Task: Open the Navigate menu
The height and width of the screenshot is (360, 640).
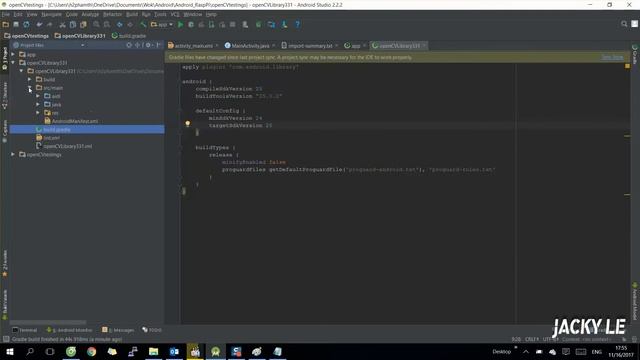Action: tap(51, 14)
